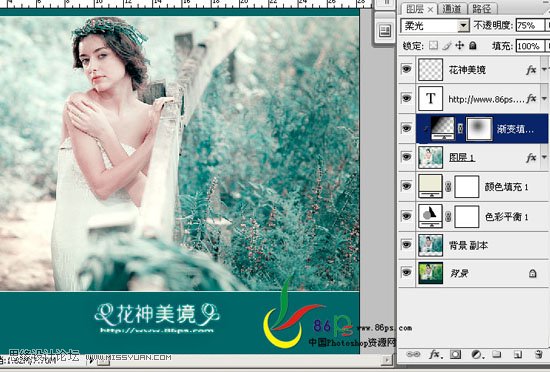Click the mask link chain on 色彩平衡 1 layer
The height and width of the screenshot is (372, 550).
click(448, 217)
